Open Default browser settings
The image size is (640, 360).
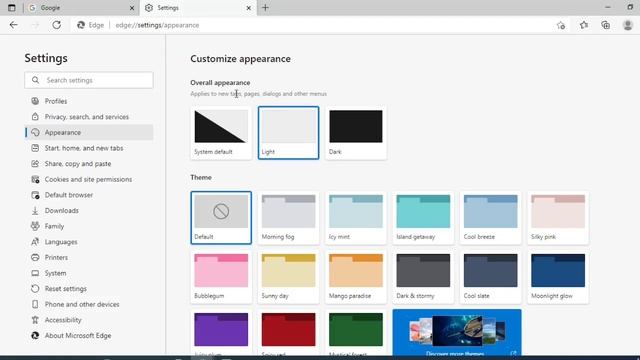pos(89,195)
